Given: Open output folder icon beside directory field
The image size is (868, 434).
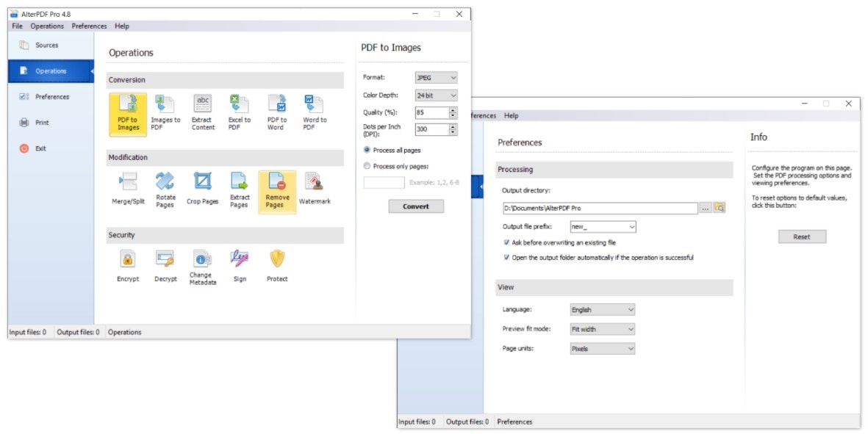Looking at the screenshot, I should (x=719, y=208).
